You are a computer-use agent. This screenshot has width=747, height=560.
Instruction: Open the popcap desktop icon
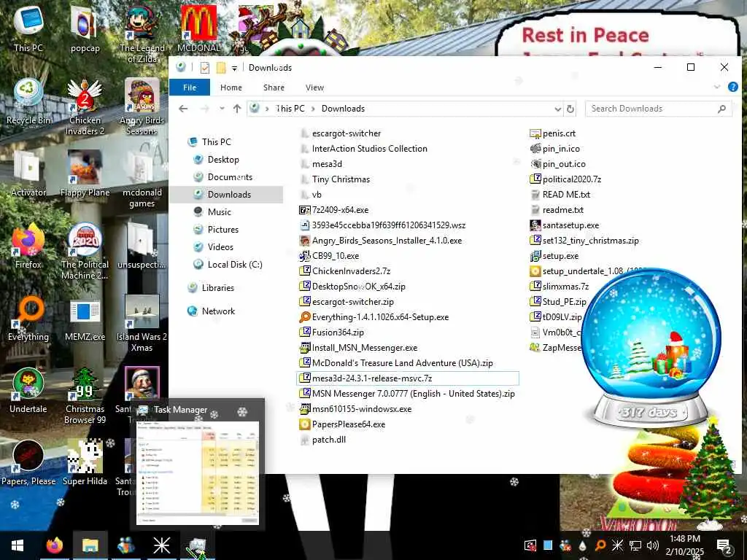pos(85,28)
